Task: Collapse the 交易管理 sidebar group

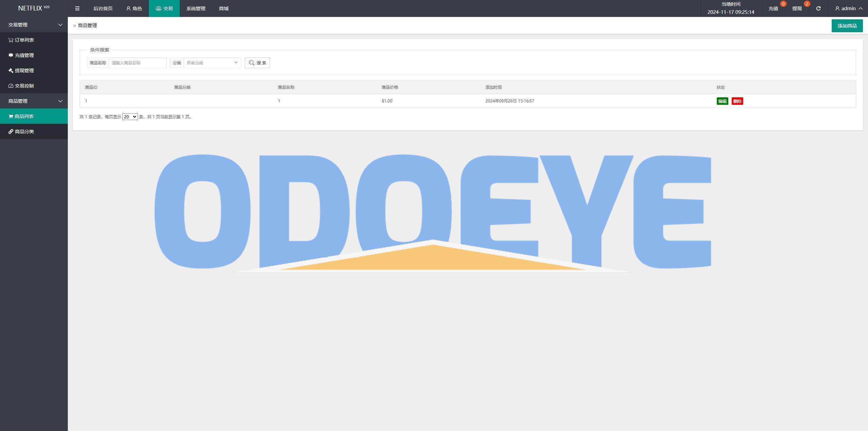Action: (x=34, y=25)
